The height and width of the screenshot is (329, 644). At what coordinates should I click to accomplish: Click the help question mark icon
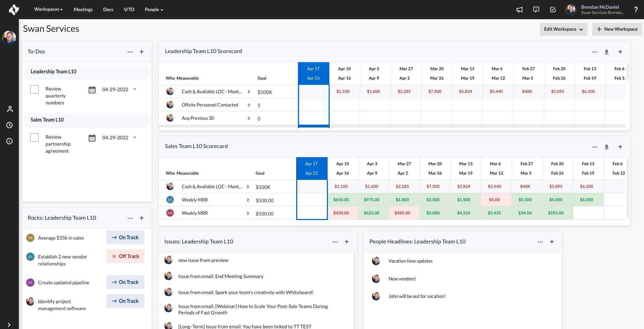pyautogui.click(x=636, y=9)
